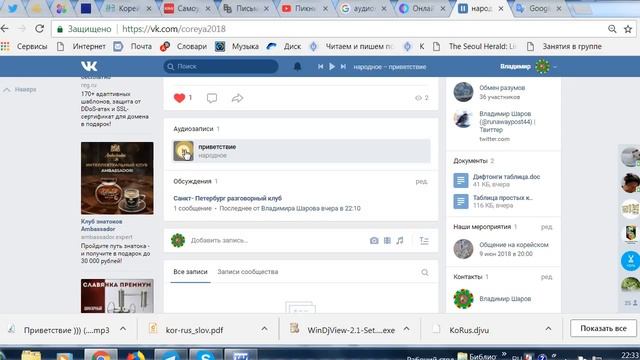Edit Контакты via ред. link
This screenshot has width=640, height=360.
point(547,277)
